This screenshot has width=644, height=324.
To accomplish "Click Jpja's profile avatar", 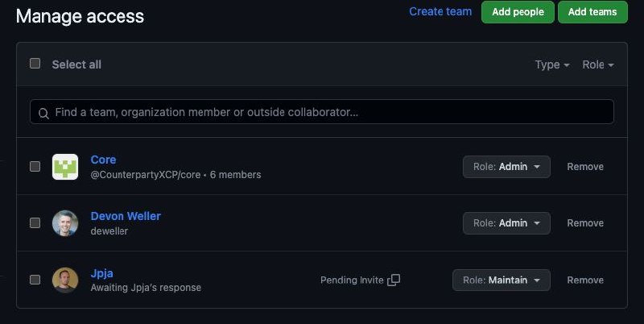I will tap(65, 280).
